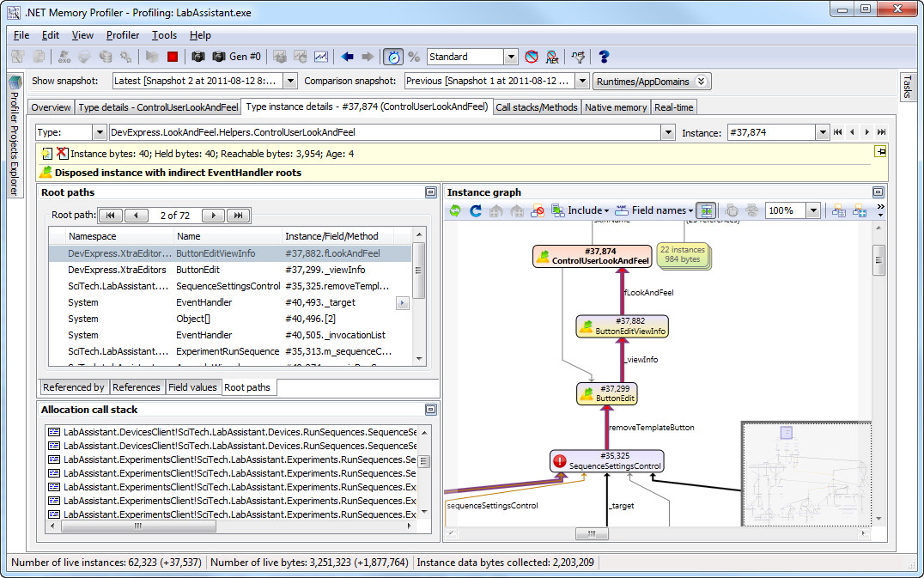Viewport: 924px width, 578px height.
Task: Toggle the stopwatch clock toolbar button
Action: point(393,57)
